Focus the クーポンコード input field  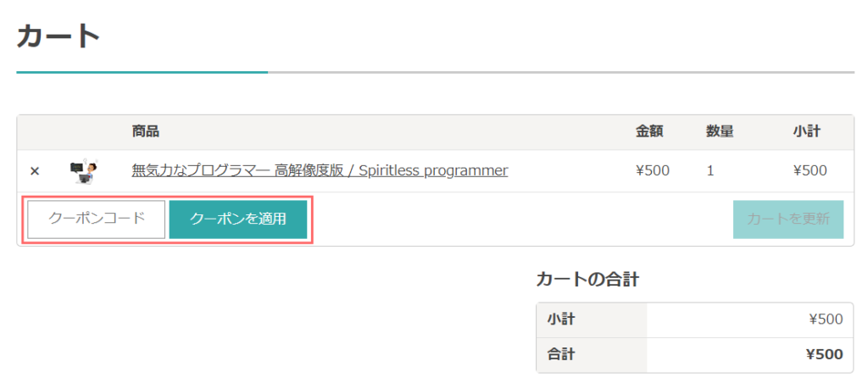(97, 220)
